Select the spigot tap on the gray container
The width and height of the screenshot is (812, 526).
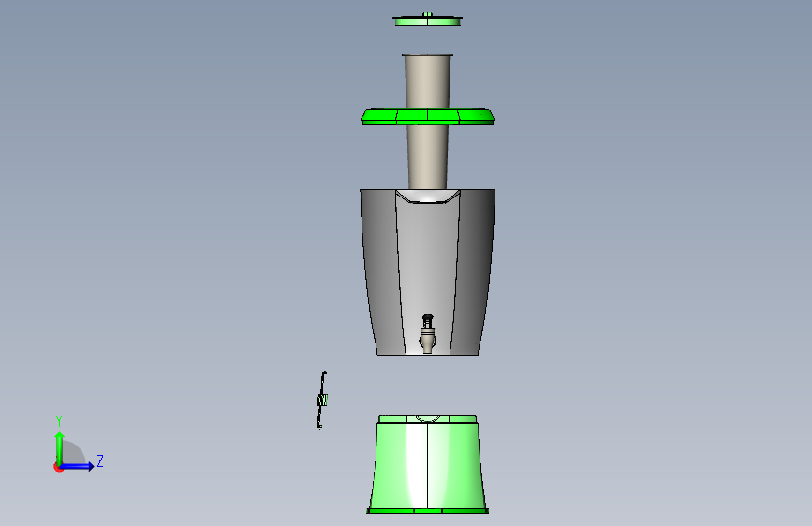(427, 334)
